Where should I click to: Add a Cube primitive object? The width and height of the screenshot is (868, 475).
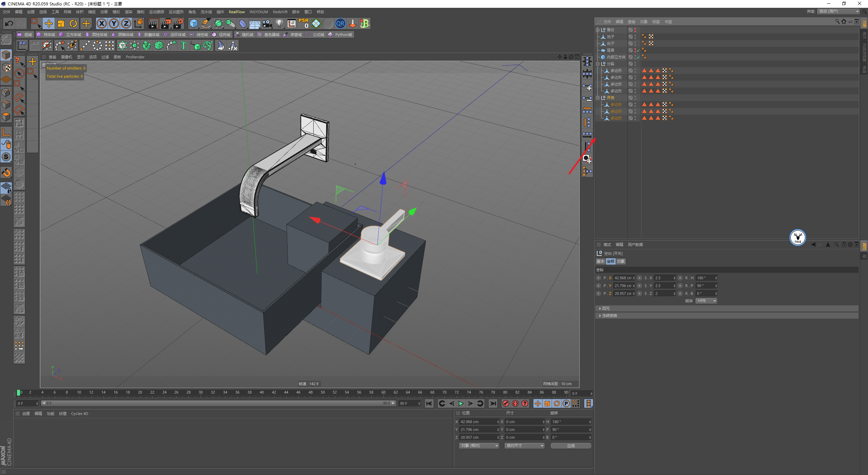[x=194, y=23]
